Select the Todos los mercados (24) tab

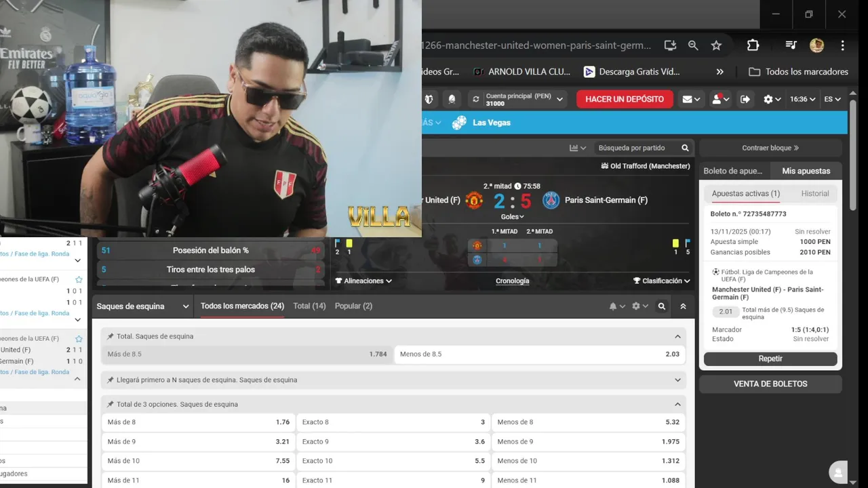(242, 306)
